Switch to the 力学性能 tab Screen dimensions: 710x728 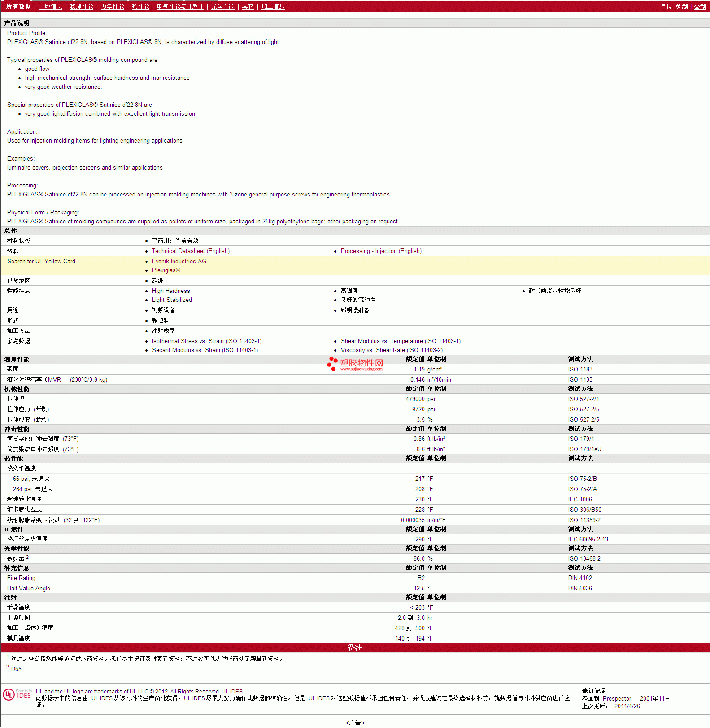(x=112, y=6)
